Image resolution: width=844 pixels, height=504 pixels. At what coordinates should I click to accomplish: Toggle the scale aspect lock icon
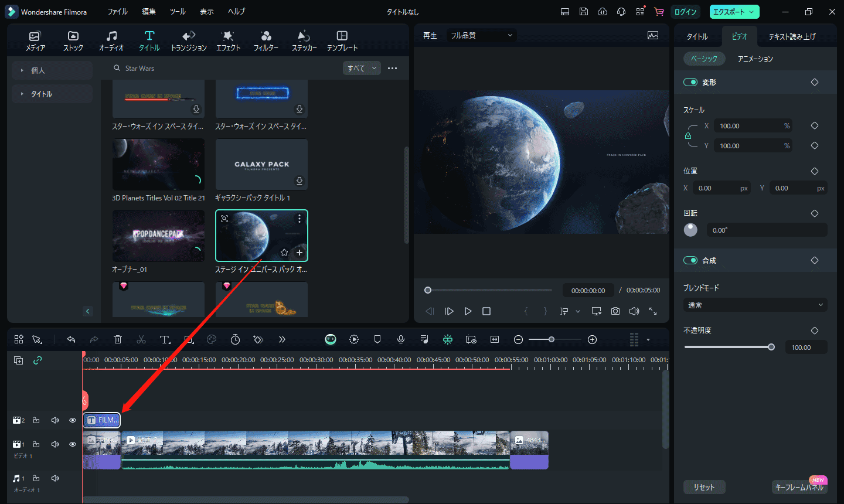[688, 135]
